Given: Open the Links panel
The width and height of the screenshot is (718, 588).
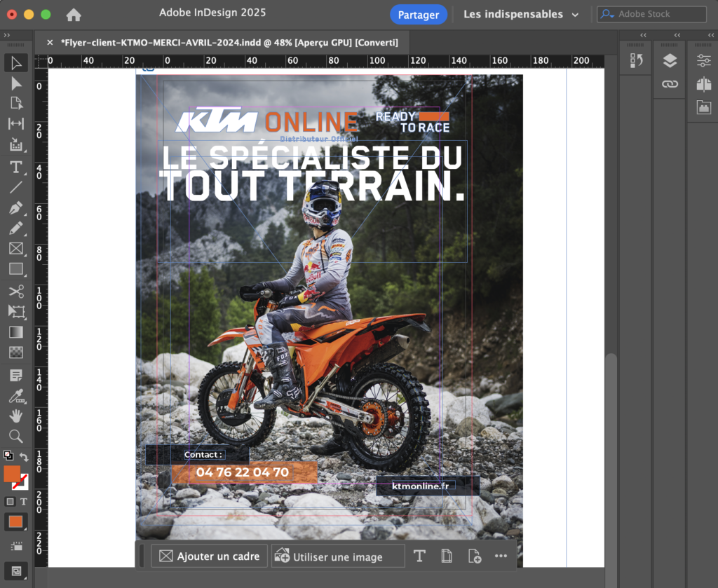Looking at the screenshot, I should [x=670, y=84].
